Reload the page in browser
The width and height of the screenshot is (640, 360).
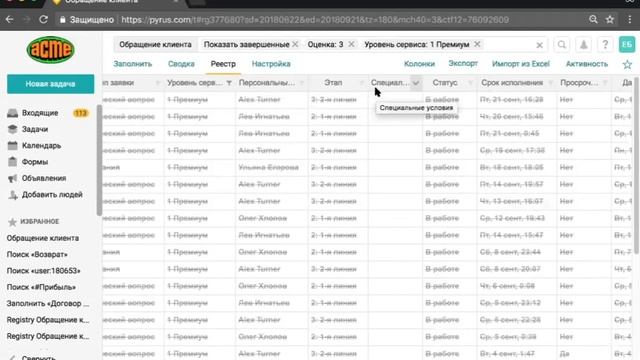coord(43,20)
